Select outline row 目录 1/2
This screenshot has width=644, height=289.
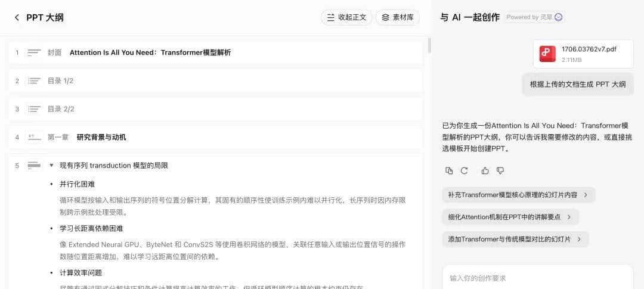pos(215,80)
